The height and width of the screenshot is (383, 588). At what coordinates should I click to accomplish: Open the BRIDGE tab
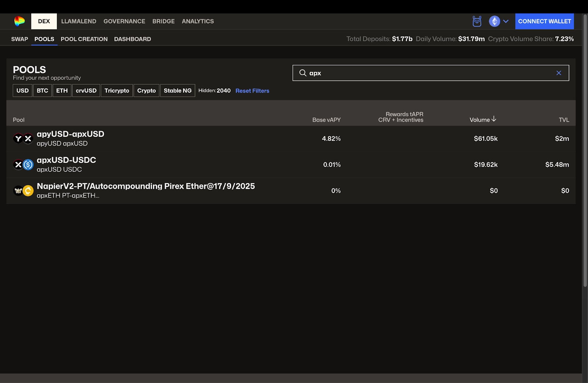click(164, 21)
